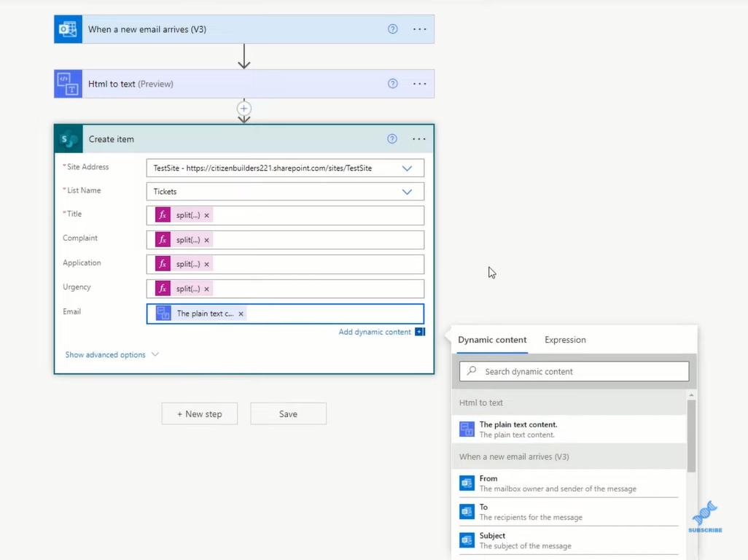Click the Html to text action icon
Image resolution: width=748 pixels, height=560 pixels.
coord(69,84)
